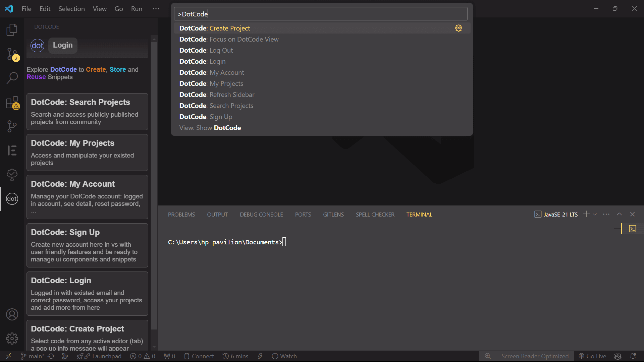644x362 pixels.
Task: Open panel overflow menu with ellipsis
Action: pyautogui.click(x=606, y=214)
